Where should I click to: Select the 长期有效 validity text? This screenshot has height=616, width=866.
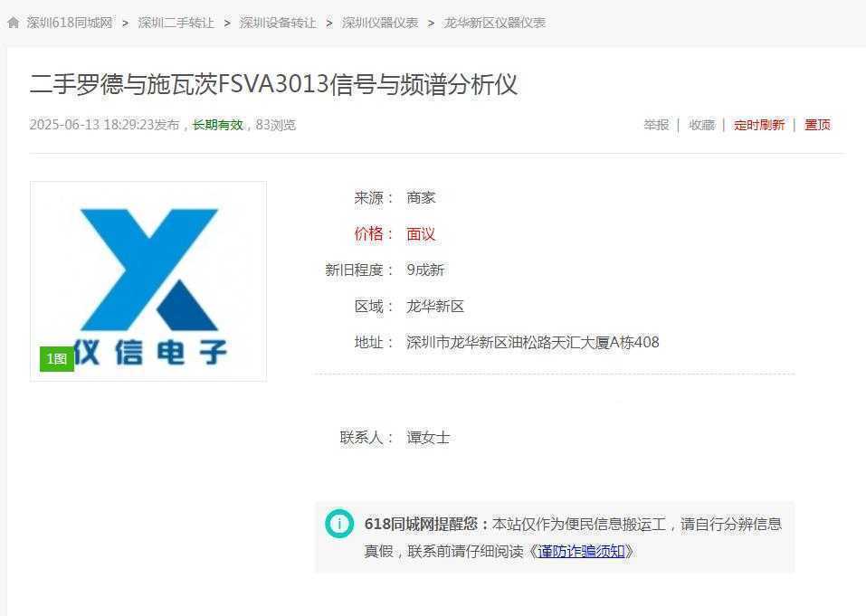coord(217,125)
